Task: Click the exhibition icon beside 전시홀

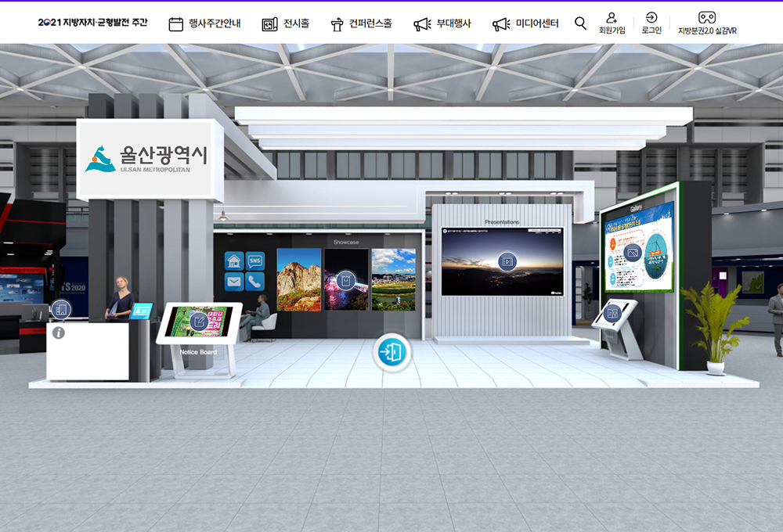Action: pos(269,24)
